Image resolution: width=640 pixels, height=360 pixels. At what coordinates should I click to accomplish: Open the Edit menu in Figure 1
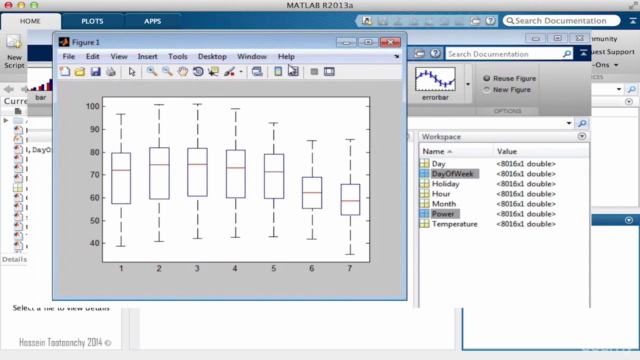pos(93,57)
